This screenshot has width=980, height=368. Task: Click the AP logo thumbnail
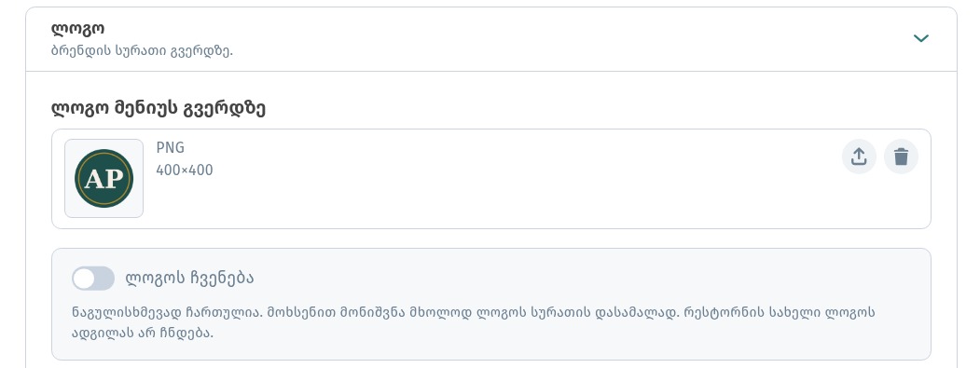click(104, 178)
